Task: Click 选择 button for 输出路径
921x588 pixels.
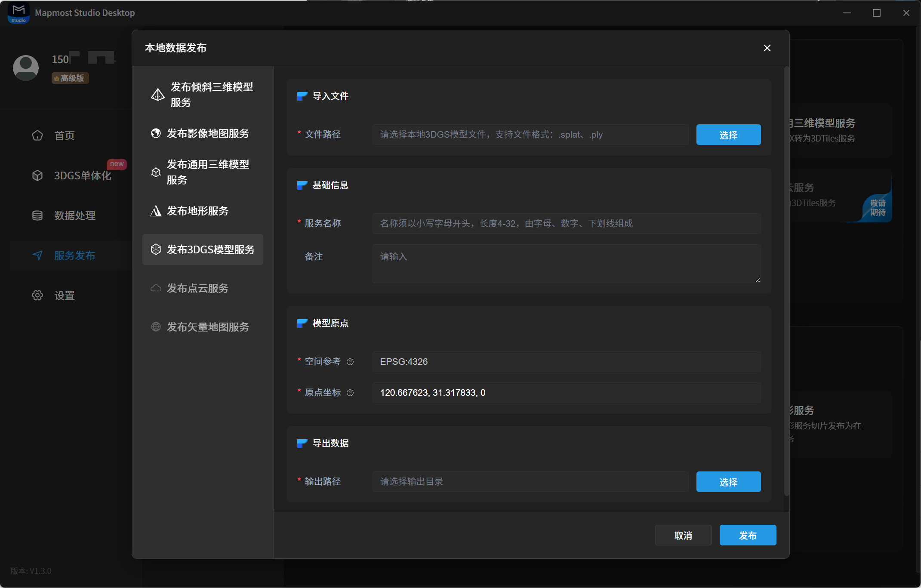Action: tap(728, 482)
